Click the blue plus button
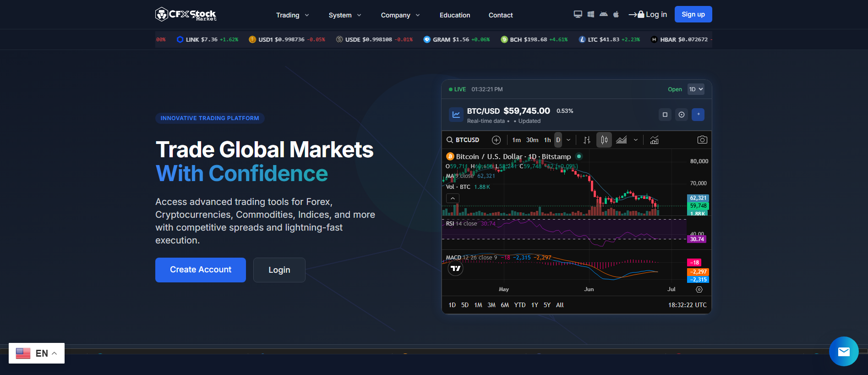 698,115
